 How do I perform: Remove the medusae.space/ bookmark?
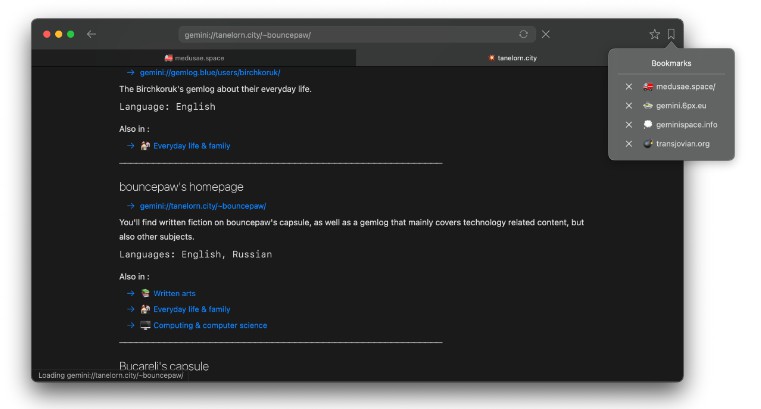point(629,87)
